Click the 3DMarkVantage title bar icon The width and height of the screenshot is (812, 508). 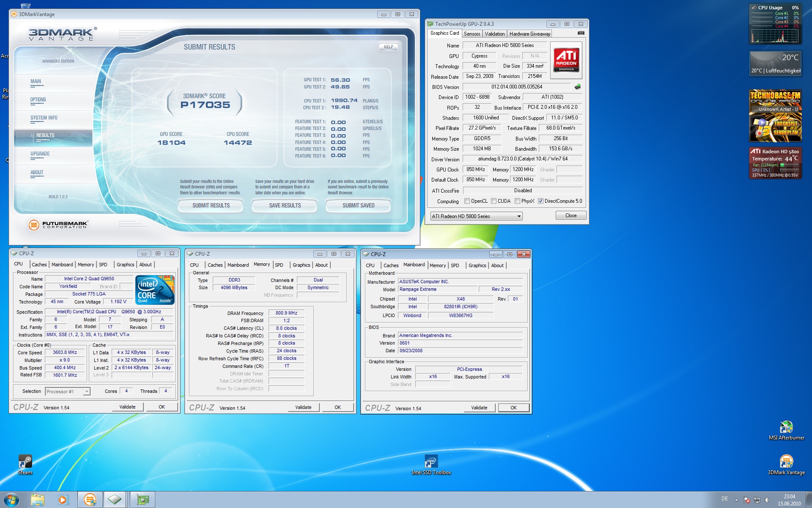[x=14, y=14]
